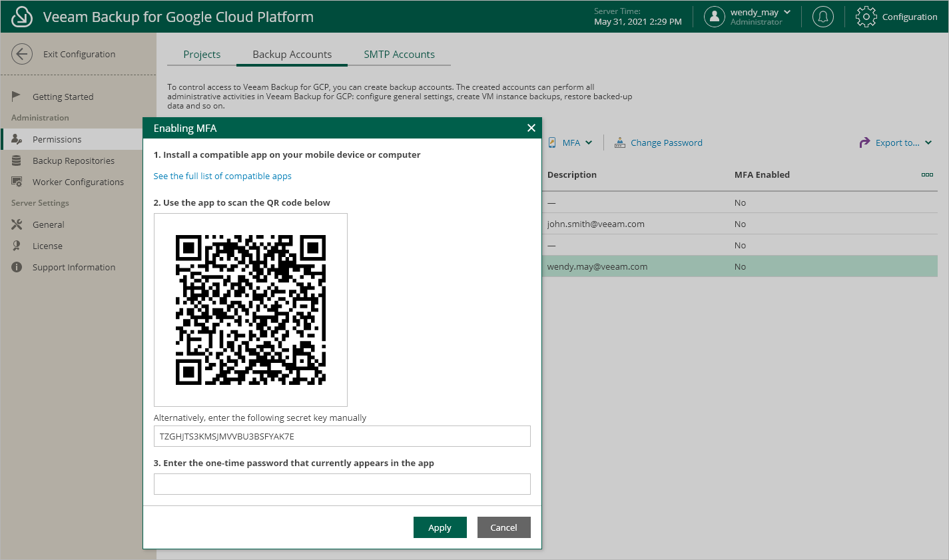Click the Getting Started flag icon
The width and height of the screenshot is (949, 560).
tap(17, 97)
